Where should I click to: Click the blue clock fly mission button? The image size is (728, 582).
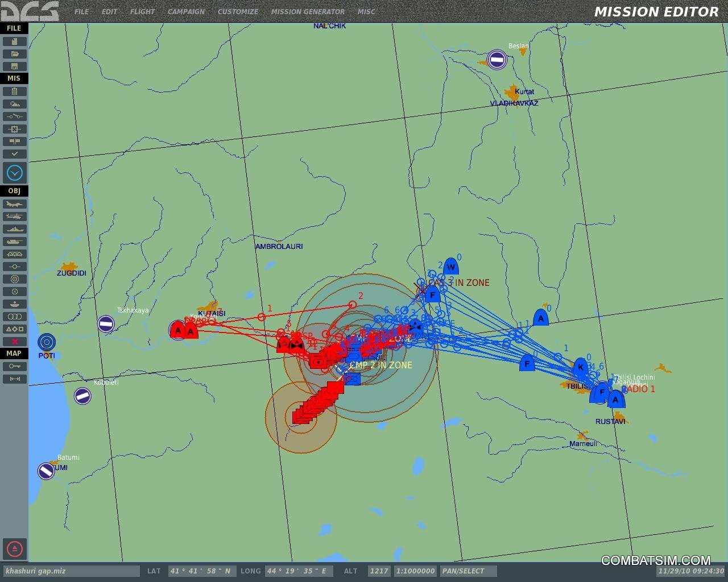coord(15,173)
